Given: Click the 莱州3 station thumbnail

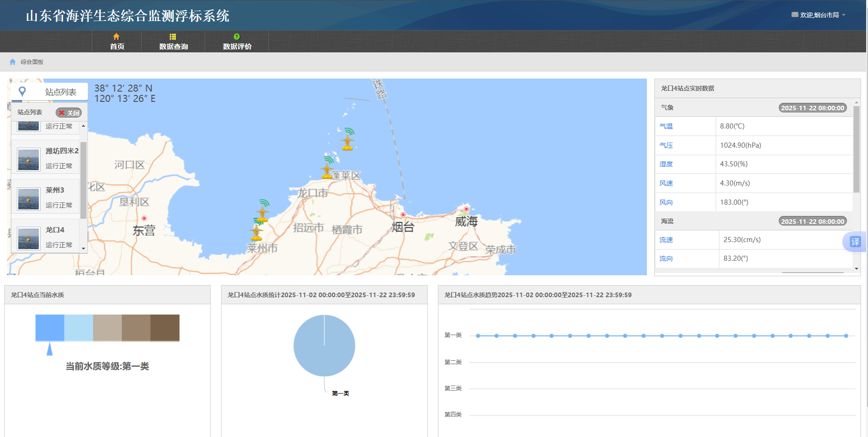Looking at the screenshot, I should click(x=29, y=199).
